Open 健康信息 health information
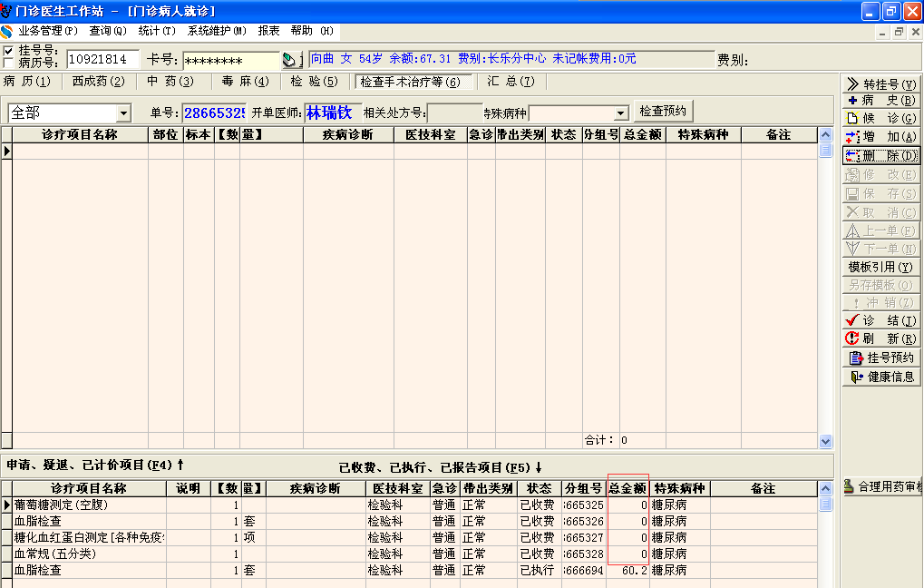The image size is (924, 588). (x=881, y=377)
